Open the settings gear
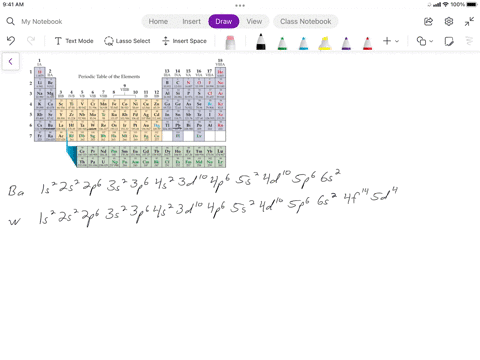The image size is (480, 360). 449,21
